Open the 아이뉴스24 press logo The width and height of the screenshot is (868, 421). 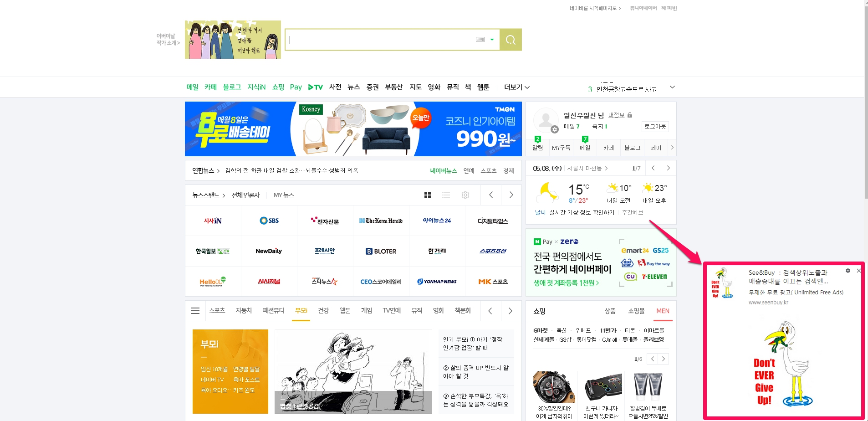pos(437,221)
